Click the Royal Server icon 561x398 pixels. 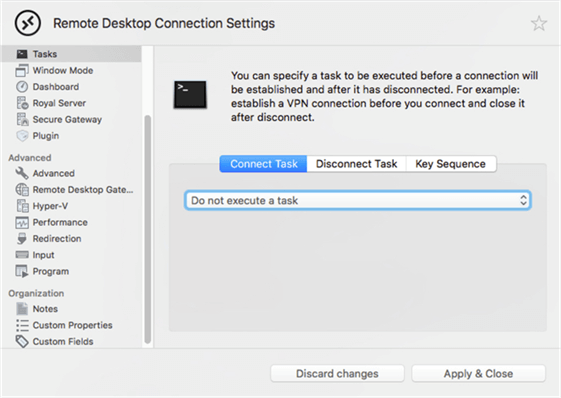[22, 103]
